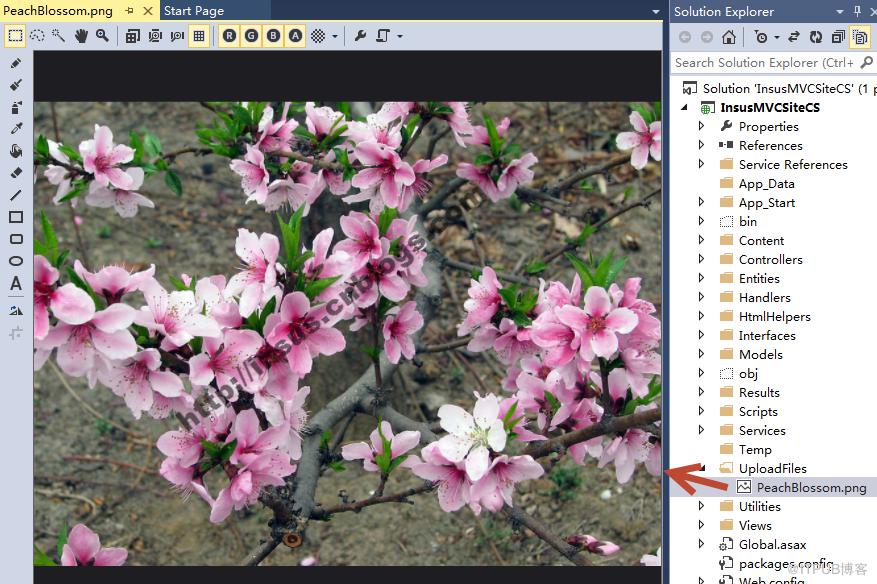
Task: Select the Rounded Rectangle tool
Action: (16, 239)
